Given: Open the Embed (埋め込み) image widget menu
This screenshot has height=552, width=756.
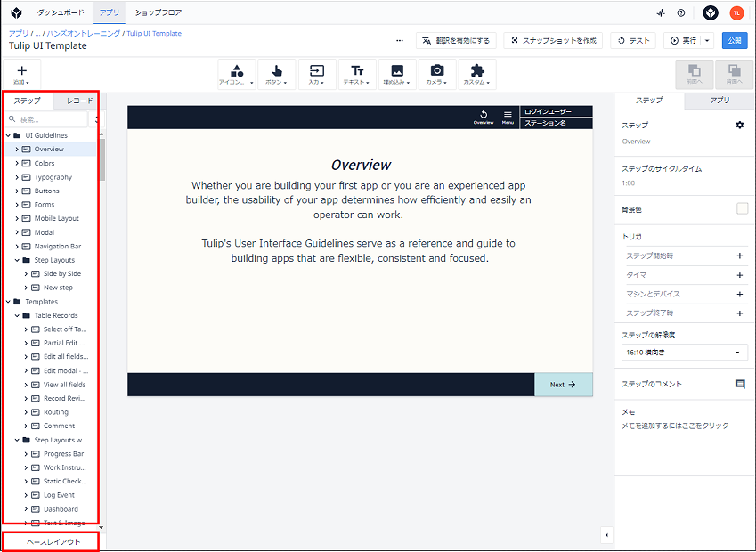Looking at the screenshot, I should (397, 74).
